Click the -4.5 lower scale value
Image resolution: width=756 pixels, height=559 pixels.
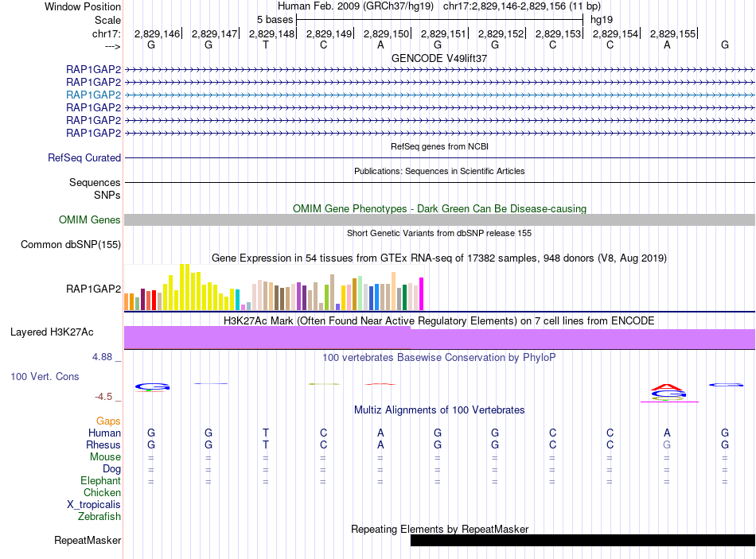coord(103,397)
